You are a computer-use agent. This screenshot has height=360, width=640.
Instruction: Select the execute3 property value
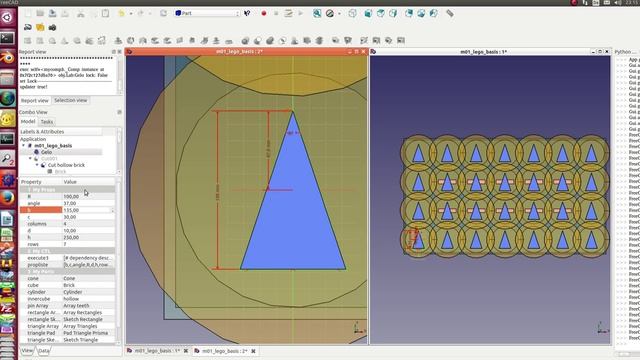[x=89, y=258]
